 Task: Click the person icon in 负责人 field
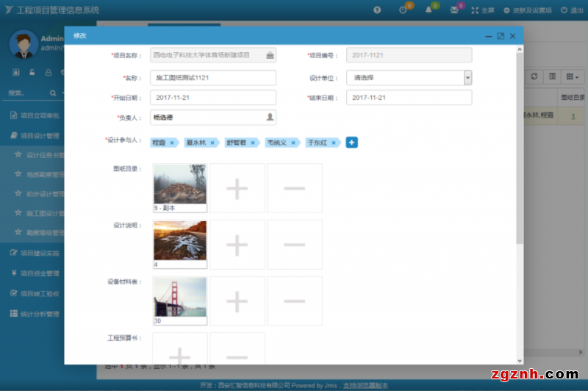pyautogui.click(x=270, y=117)
